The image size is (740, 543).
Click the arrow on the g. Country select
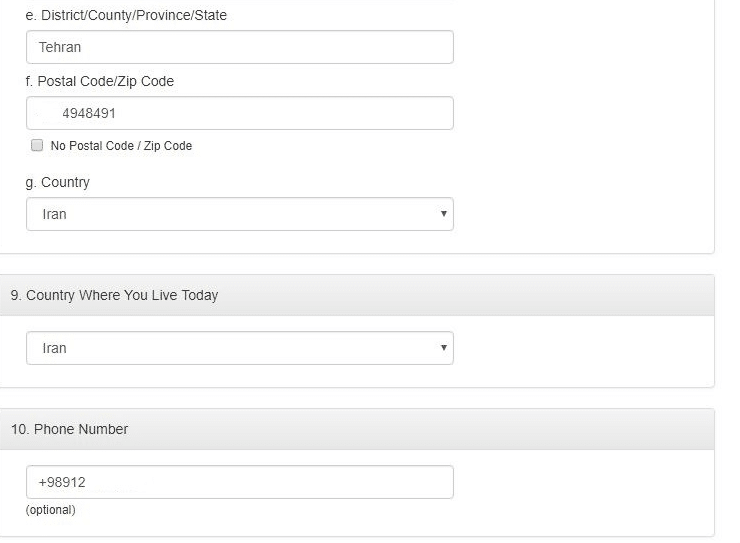pos(444,214)
